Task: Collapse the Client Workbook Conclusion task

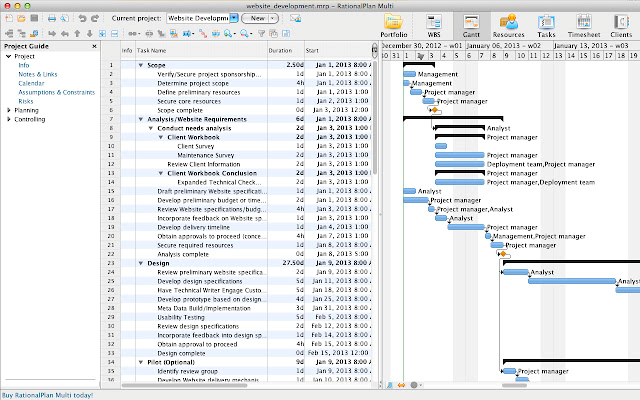Action: (x=161, y=173)
